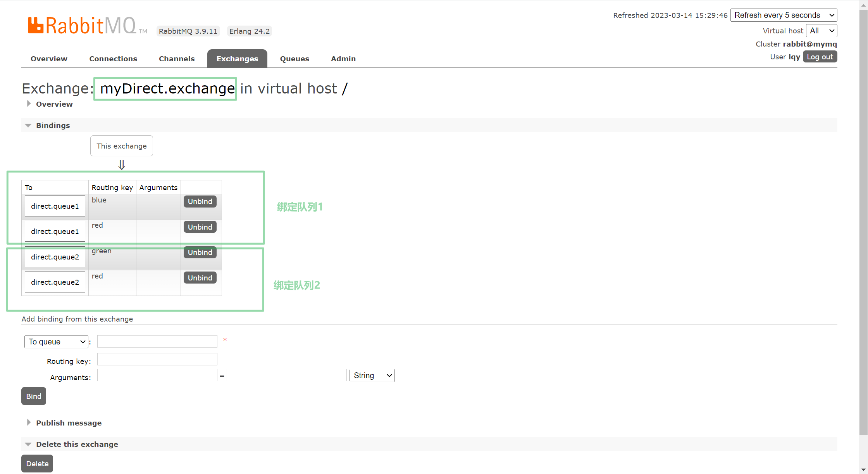Image resolution: width=868 pixels, height=474 pixels.
Task: Focus the Routing key input field
Action: 157,360
